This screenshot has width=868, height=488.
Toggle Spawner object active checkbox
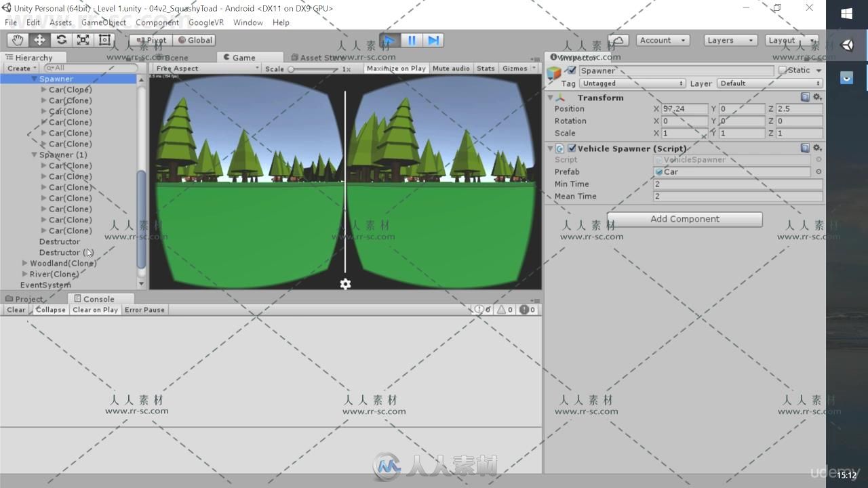pos(572,70)
